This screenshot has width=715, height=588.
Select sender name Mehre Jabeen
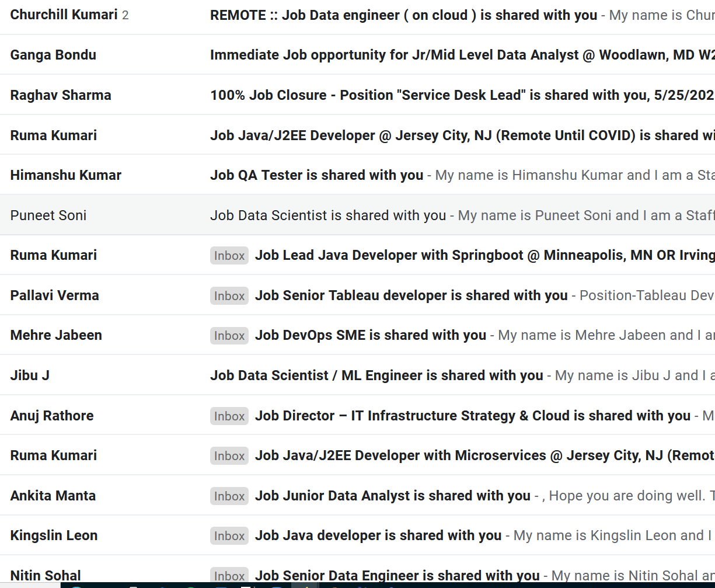56,335
